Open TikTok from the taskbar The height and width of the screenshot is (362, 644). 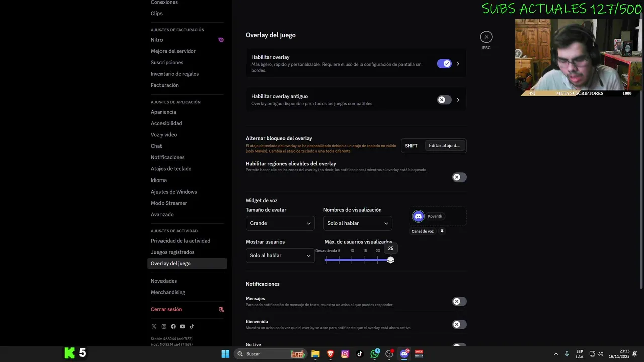[x=360, y=354]
